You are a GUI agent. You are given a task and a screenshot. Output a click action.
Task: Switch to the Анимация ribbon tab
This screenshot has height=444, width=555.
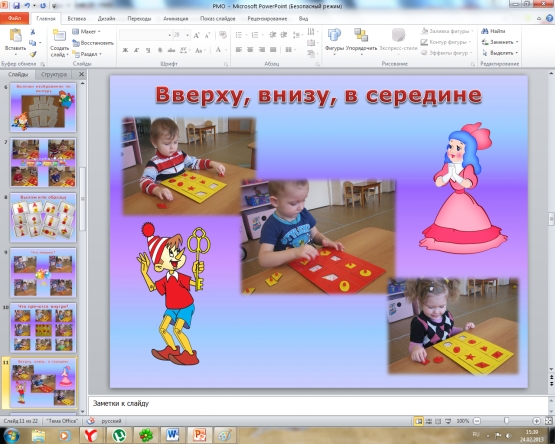[x=176, y=19]
